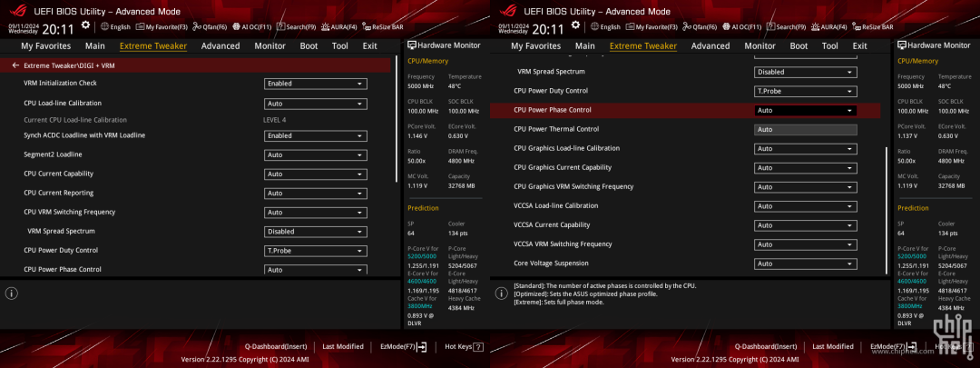Open CPU Current Capability dropdown
The width and height of the screenshot is (980, 368).
(316, 174)
